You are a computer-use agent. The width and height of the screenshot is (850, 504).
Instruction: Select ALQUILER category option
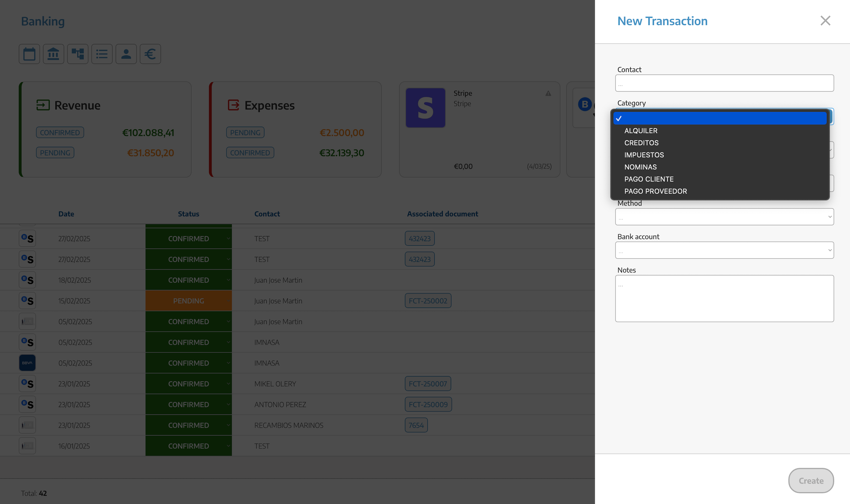coord(720,131)
